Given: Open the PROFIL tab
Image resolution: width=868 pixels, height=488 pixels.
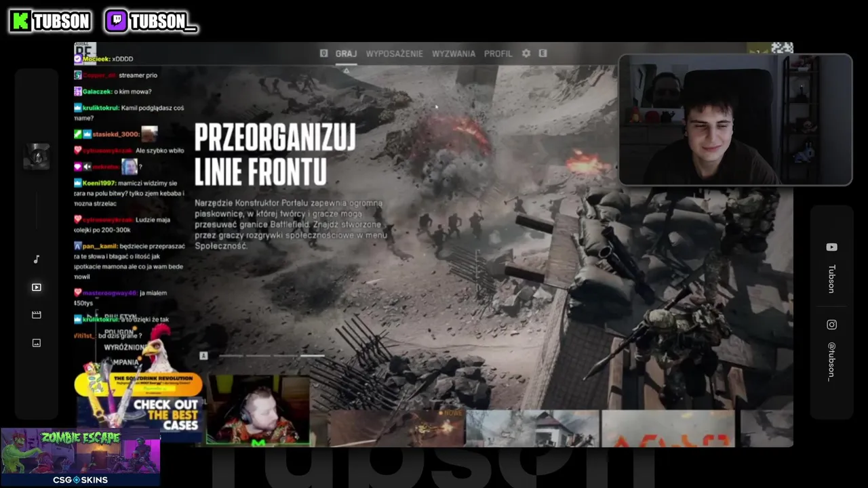Looking at the screenshot, I should pos(498,54).
